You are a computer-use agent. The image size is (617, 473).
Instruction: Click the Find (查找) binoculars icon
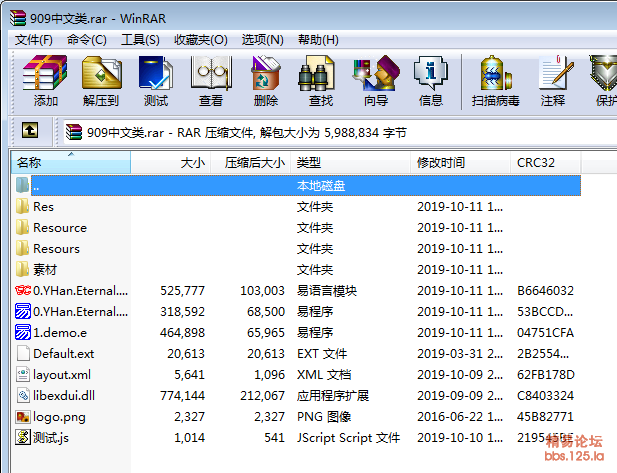click(320, 80)
